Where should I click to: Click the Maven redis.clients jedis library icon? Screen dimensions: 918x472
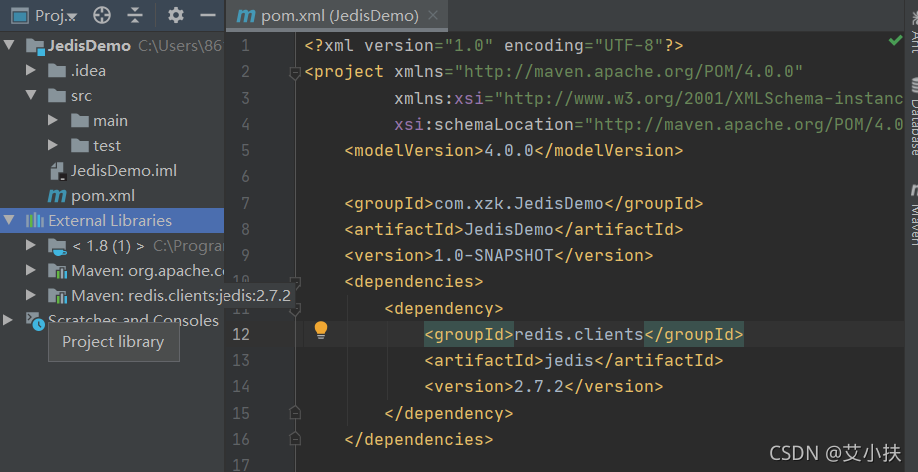pyautogui.click(x=57, y=296)
